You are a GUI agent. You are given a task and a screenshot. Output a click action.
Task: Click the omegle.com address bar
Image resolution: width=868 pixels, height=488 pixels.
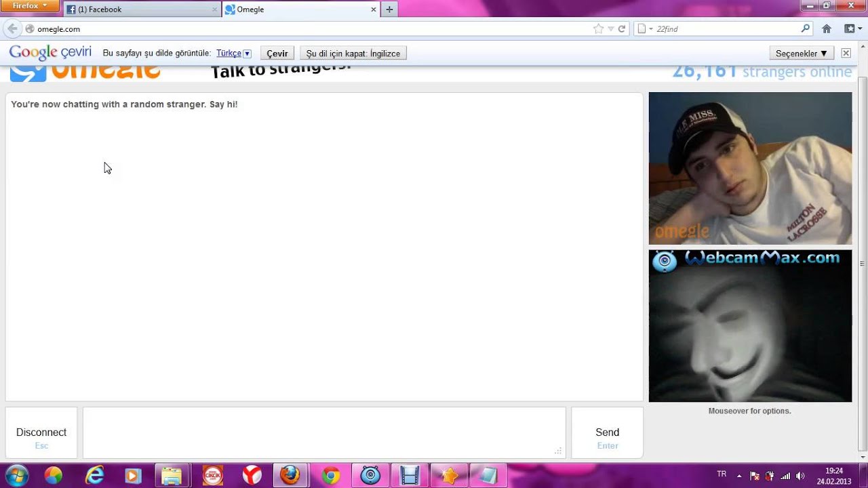[x=312, y=29]
